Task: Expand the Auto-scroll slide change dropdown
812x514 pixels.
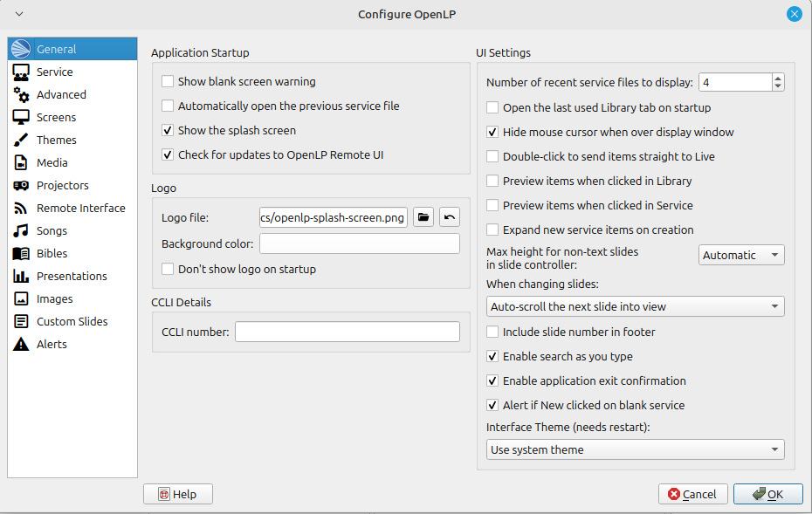Action: (x=635, y=307)
